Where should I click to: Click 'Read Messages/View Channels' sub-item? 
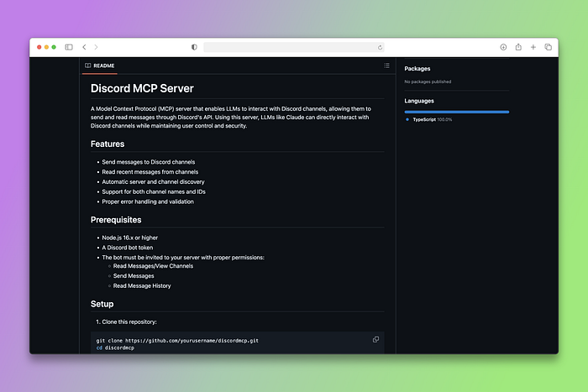tap(153, 266)
